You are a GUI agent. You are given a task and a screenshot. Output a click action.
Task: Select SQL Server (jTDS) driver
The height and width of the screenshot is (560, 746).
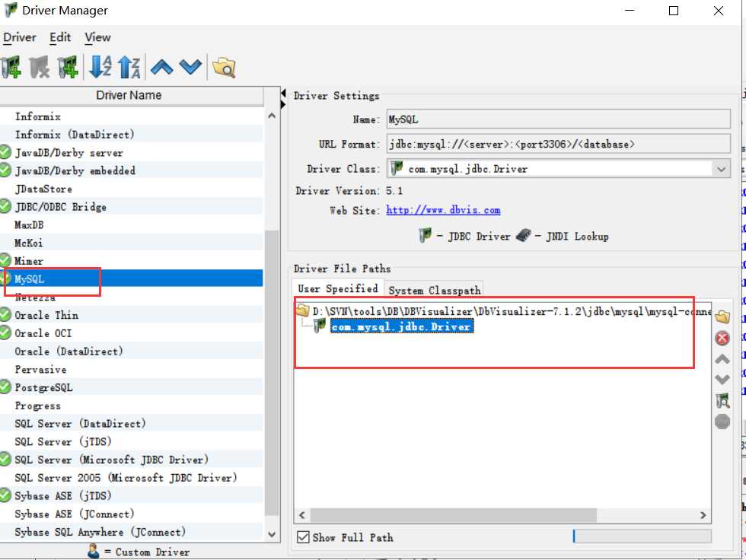click(131, 441)
